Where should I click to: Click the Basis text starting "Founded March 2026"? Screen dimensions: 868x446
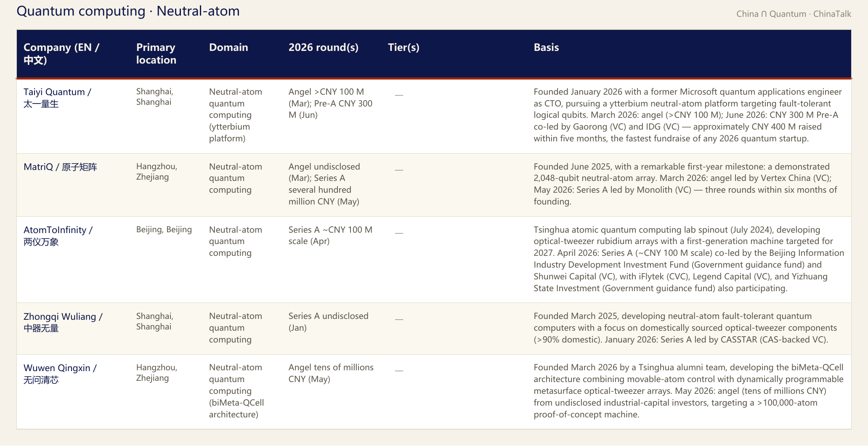pos(688,390)
